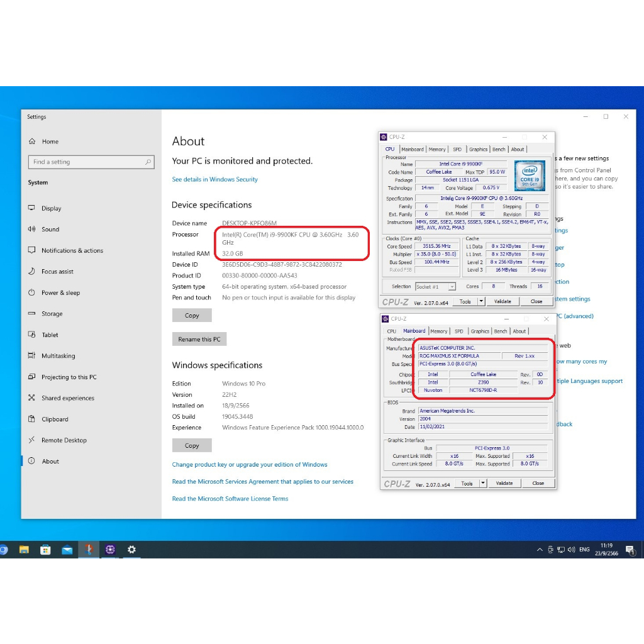Screen dimensions: 644x644
Task: Open See details in Windows Security link
Action: click(214, 179)
